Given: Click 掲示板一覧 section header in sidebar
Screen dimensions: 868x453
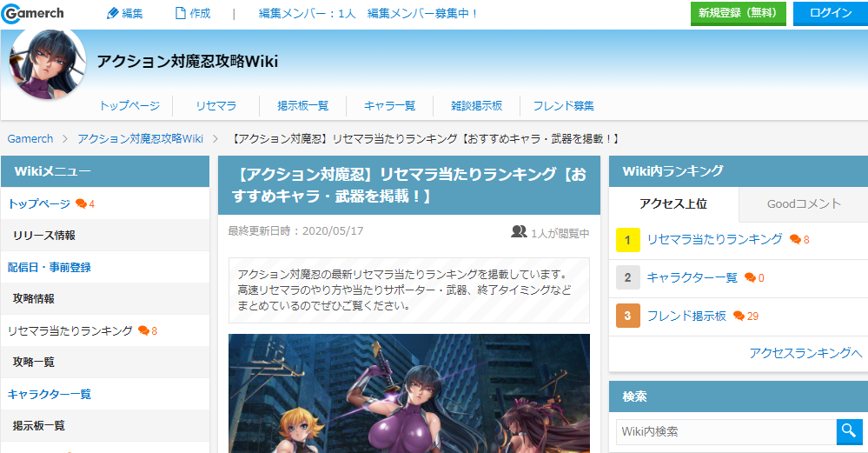Looking at the screenshot, I should click(105, 426).
